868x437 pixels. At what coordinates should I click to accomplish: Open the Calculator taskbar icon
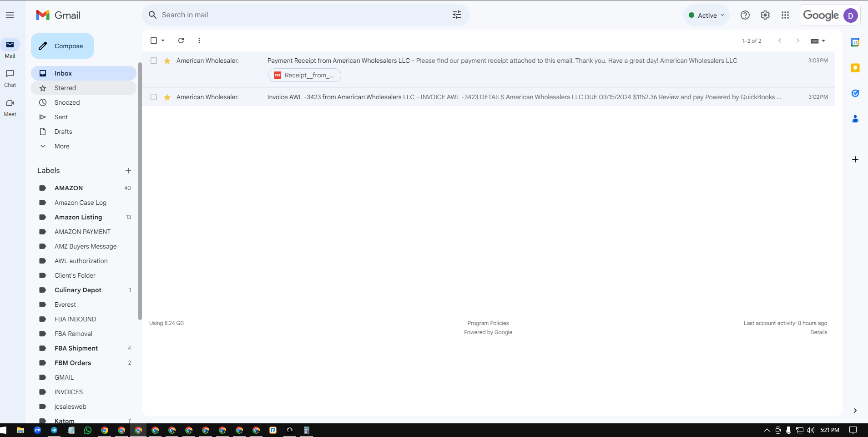[307, 430]
